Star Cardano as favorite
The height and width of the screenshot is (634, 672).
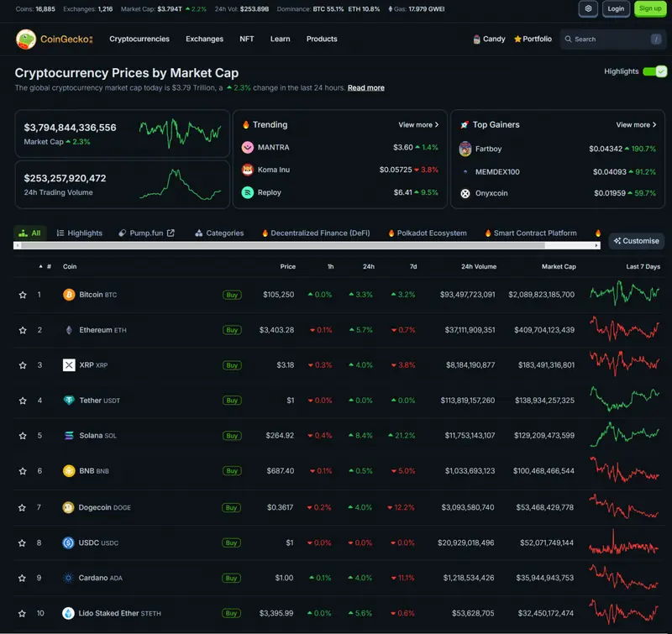(x=22, y=578)
